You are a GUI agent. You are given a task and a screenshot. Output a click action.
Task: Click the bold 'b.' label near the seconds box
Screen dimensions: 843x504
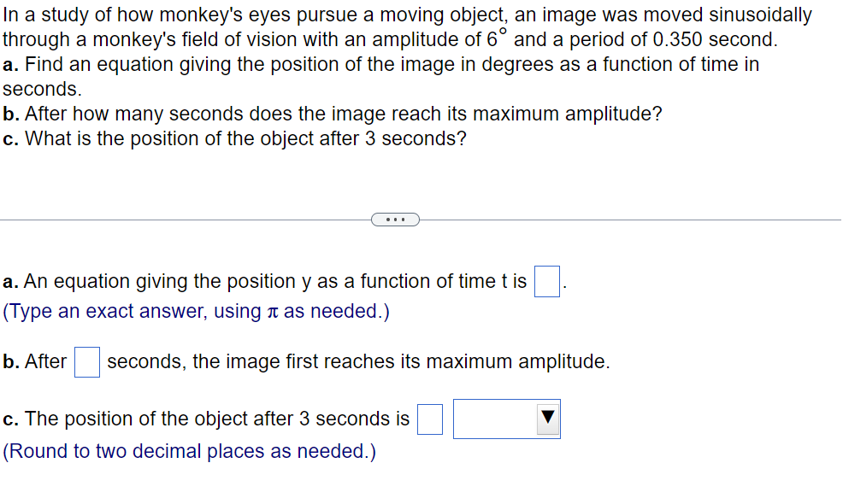[x=10, y=361]
